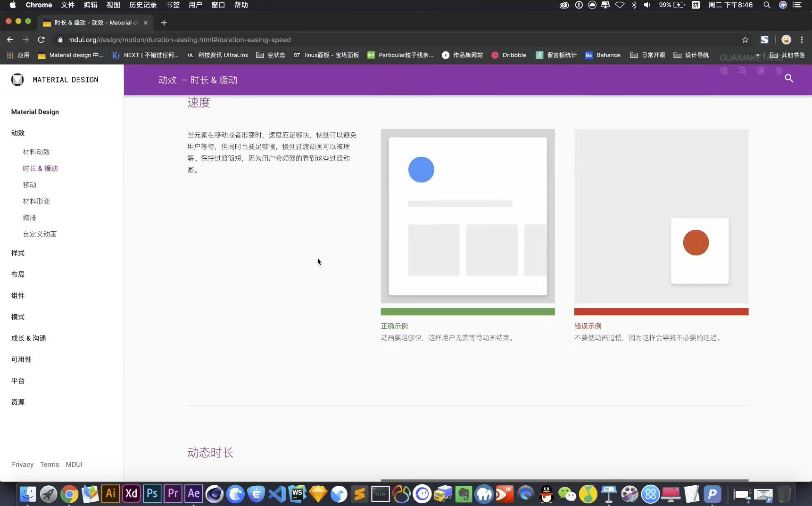This screenshot has height=506, width=812.
Task: Click the search icon in purple header
Action: coord(789,79)
